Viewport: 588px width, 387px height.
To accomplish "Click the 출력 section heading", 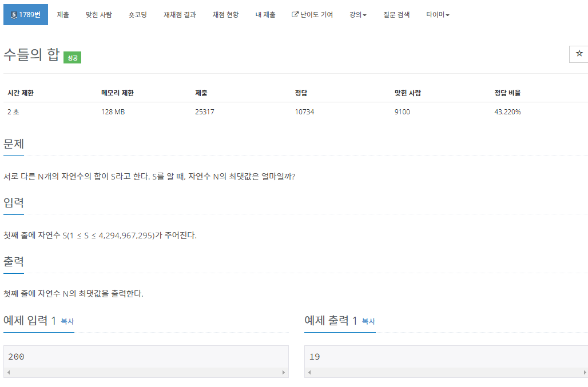I will click(14, 261).
